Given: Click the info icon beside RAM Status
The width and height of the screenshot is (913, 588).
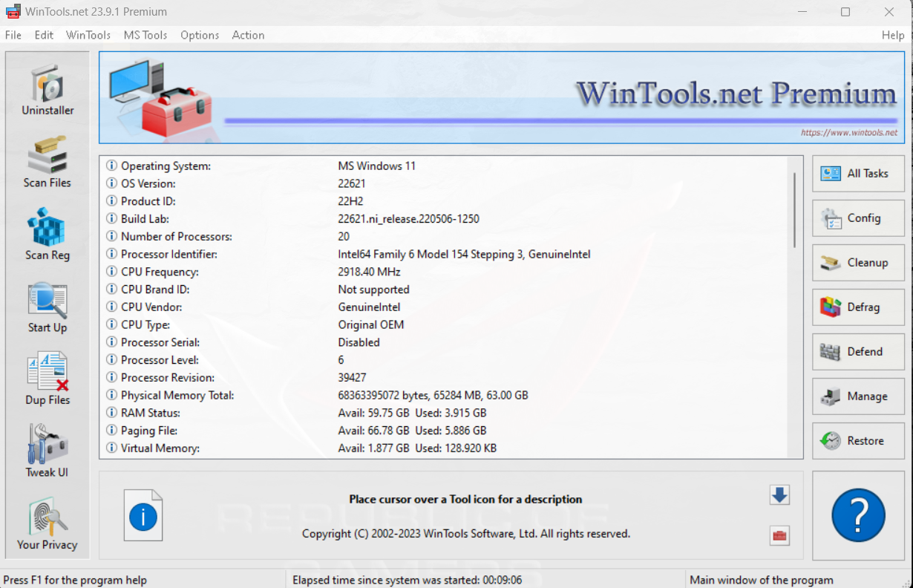Looking at the screenshot, I should (x=112, y=413).
